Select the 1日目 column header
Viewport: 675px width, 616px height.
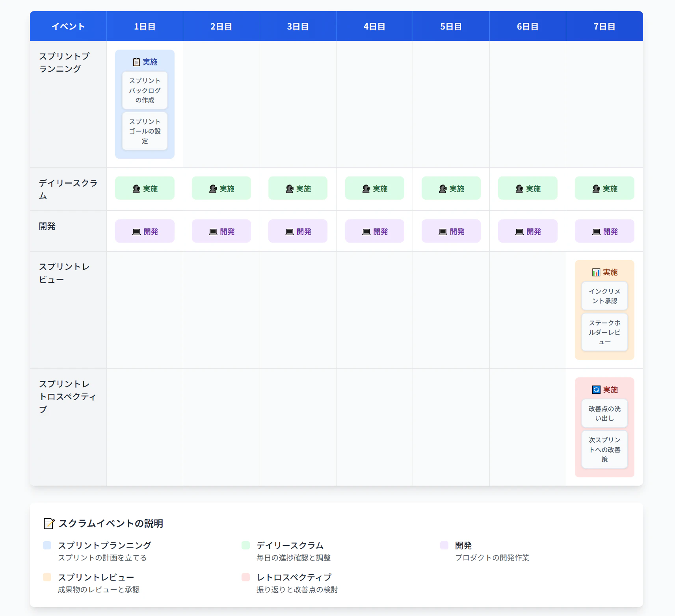coord(145,26)
